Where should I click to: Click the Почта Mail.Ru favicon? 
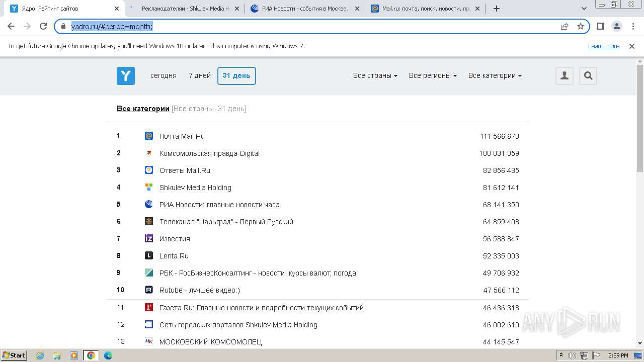(x=149, y=136)
